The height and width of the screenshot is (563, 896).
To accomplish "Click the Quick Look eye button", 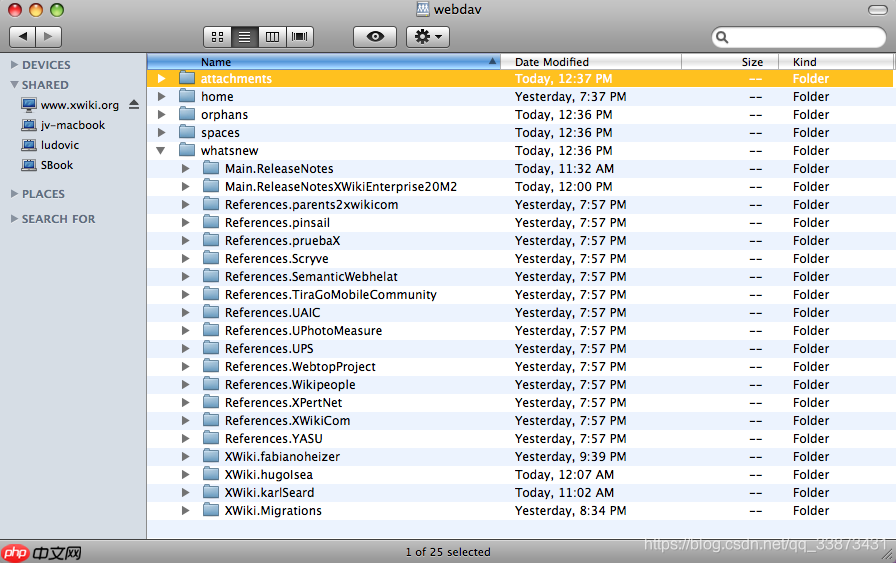I will pyautogui.click(x=375, y=37).
